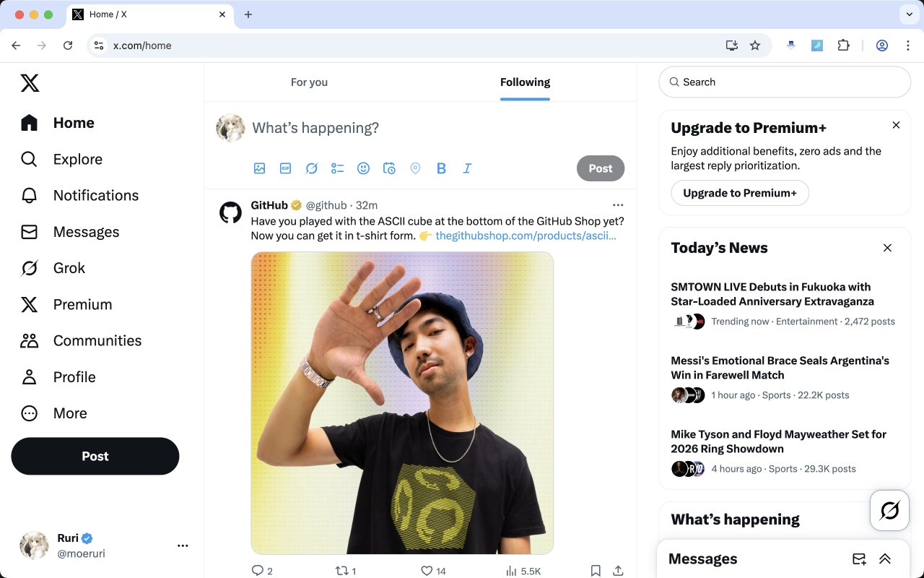Click the poll icon in composer

[337, 168]
